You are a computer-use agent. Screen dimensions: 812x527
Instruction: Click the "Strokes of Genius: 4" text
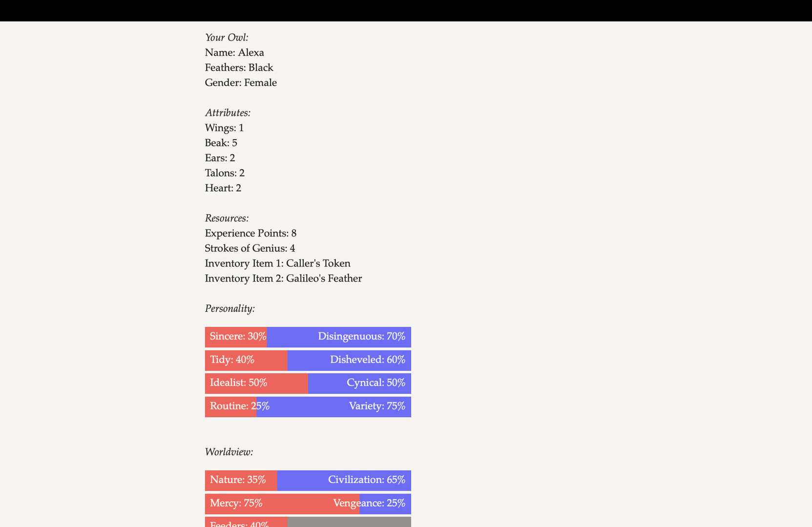click(250, 248)
